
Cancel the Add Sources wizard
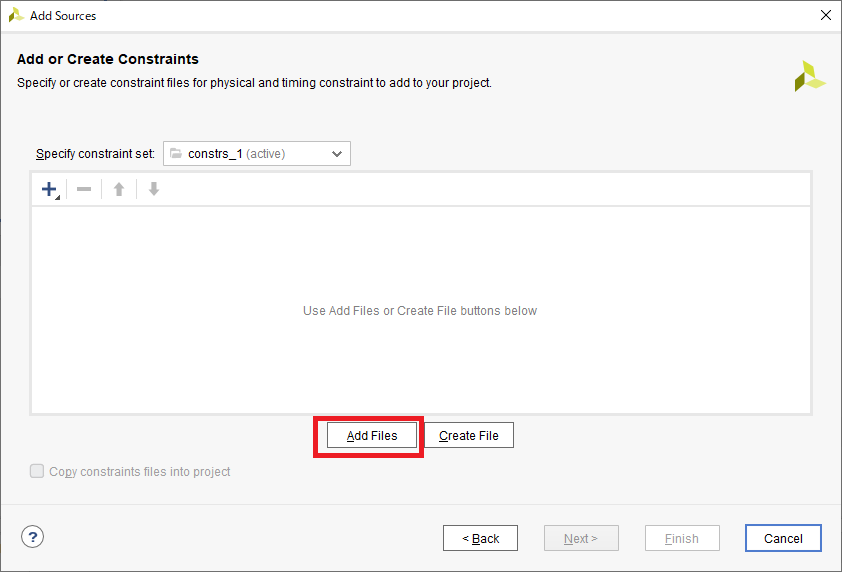[782, 538]
